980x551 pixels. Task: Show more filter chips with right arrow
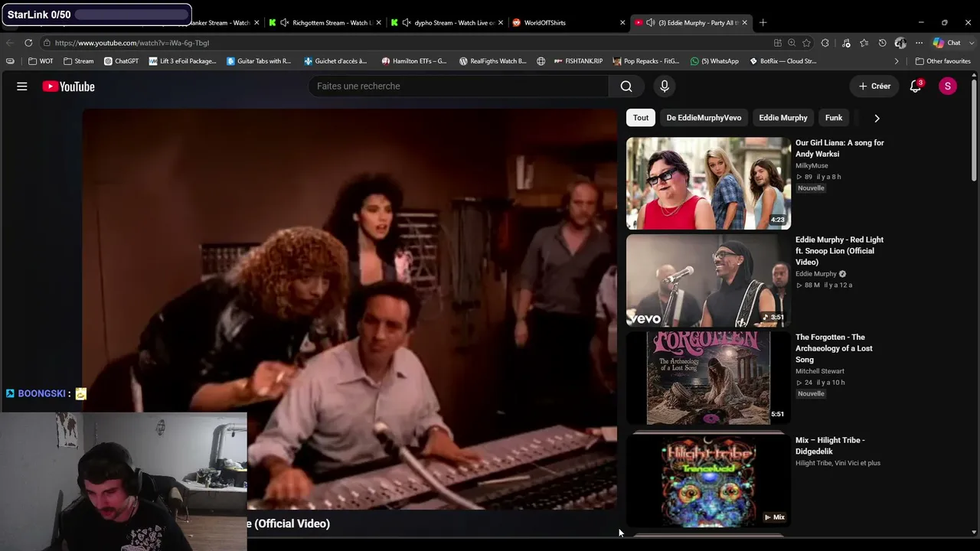point(877,118)
